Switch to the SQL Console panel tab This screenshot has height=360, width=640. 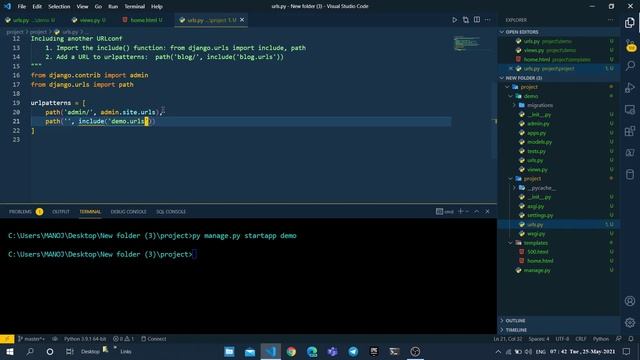point(171,211)
